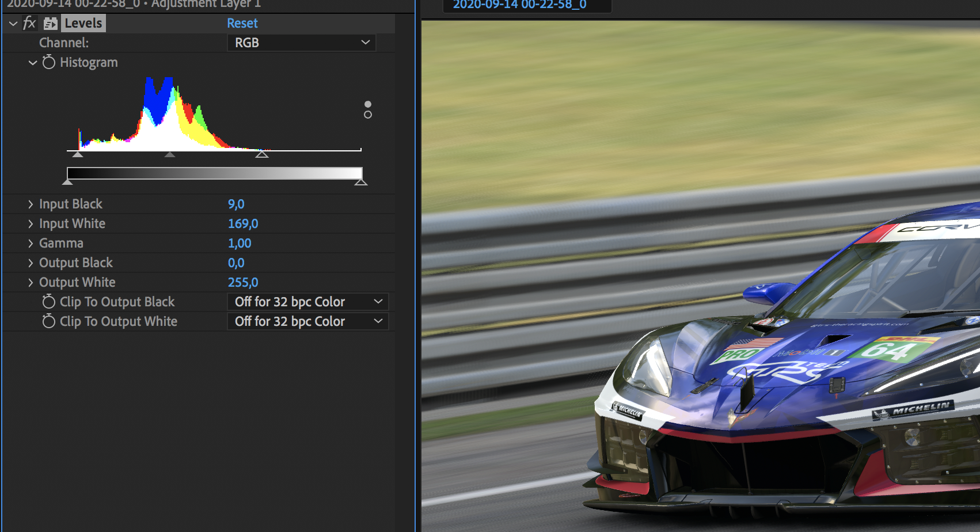980x532 pixels.
Task: Select the Gamma label
Action: click(61, 243)
